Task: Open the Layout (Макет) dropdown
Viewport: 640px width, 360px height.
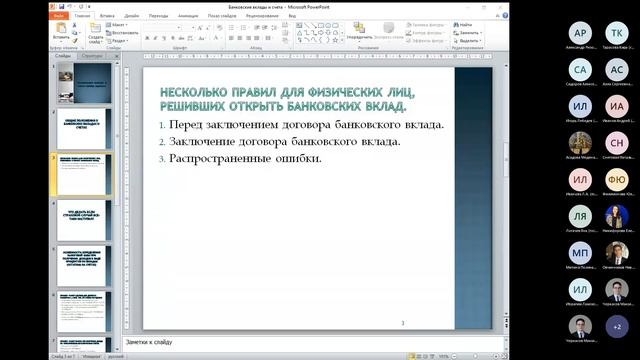Action: coord(117,25)
